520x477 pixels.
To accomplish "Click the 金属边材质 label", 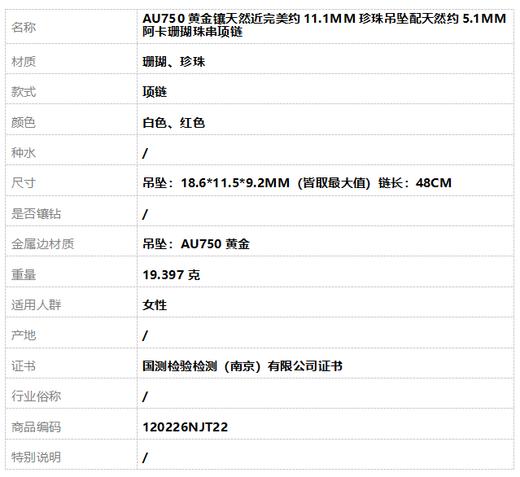I will 43,244.
